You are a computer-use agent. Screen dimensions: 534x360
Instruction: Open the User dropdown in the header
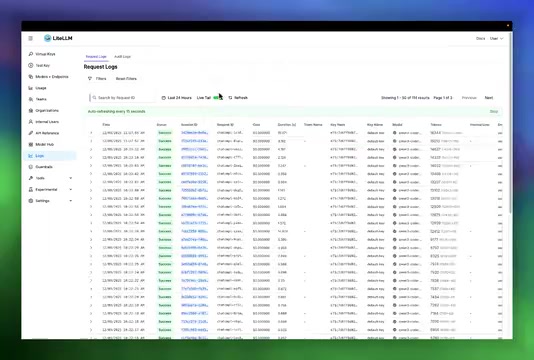(x=497, y=38)
